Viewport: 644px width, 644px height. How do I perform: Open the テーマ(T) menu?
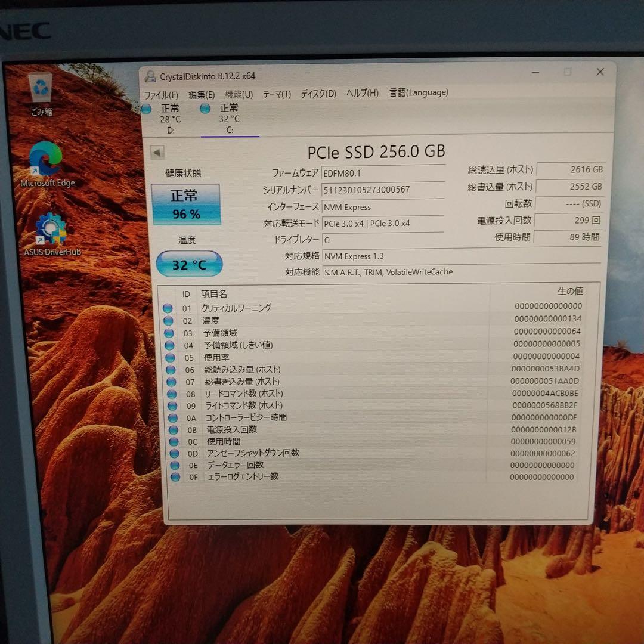click(277, 94)
